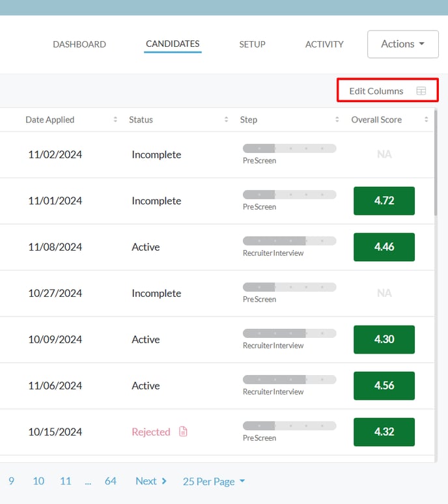Go to page 9
This screenshot has width=448, height=504.
(11, 481)
